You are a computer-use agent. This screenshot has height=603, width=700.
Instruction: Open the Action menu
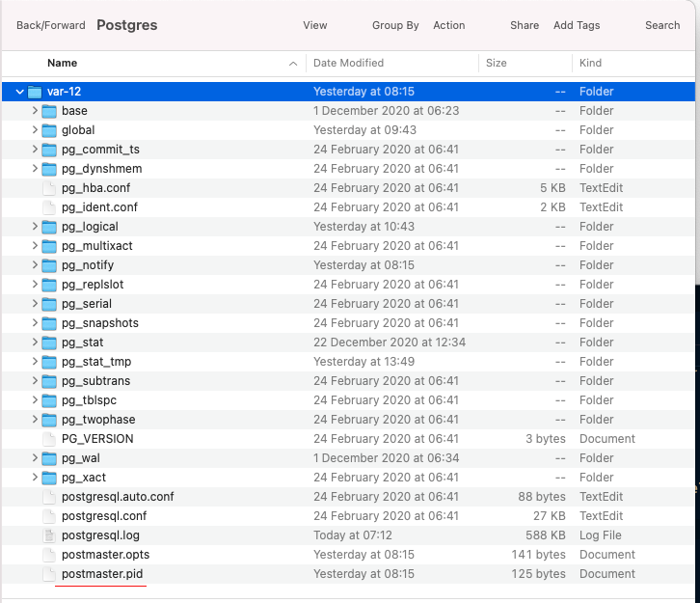click(449, 25)
